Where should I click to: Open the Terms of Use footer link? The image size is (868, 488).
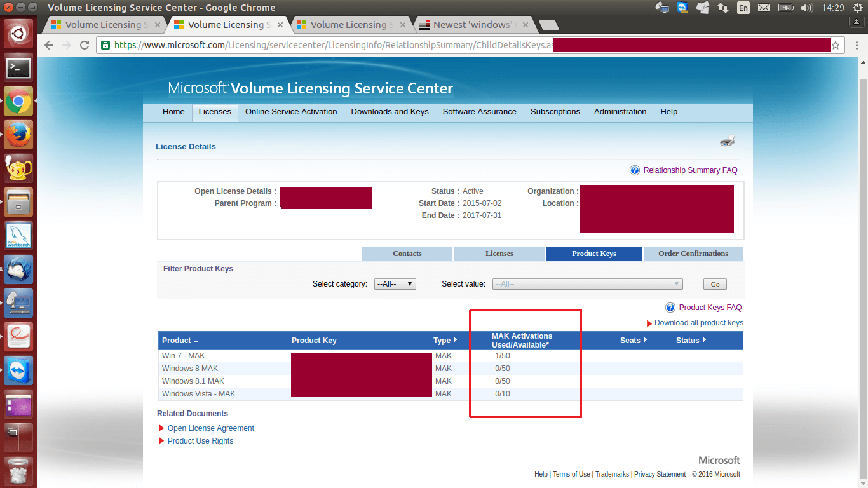[571, 474]
